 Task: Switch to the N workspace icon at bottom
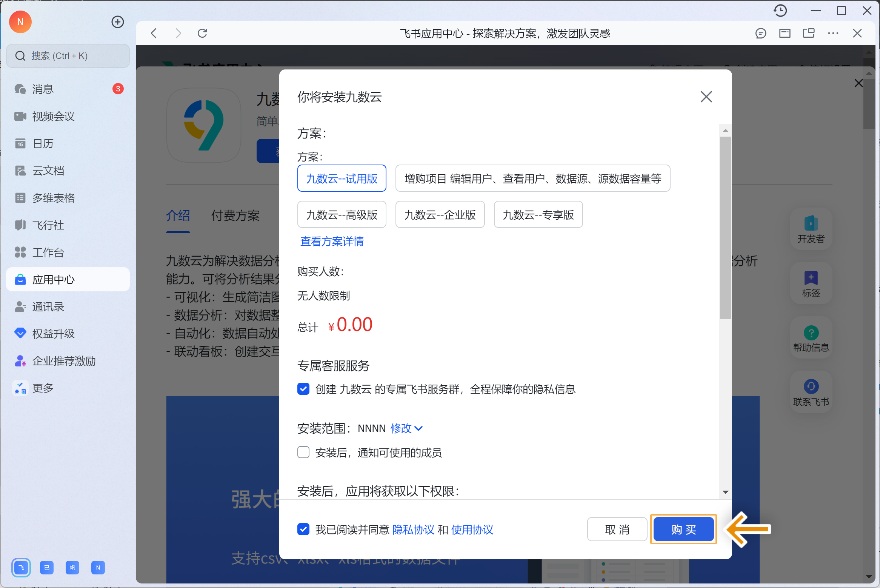(x=98, y=568)
